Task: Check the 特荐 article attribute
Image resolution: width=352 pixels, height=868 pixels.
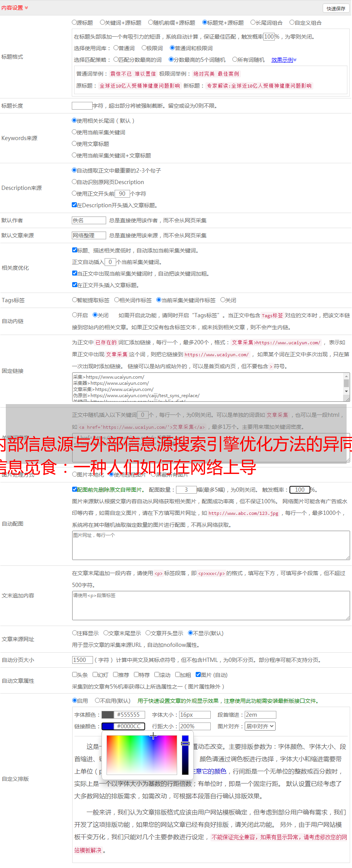Action: pos(136,675)
